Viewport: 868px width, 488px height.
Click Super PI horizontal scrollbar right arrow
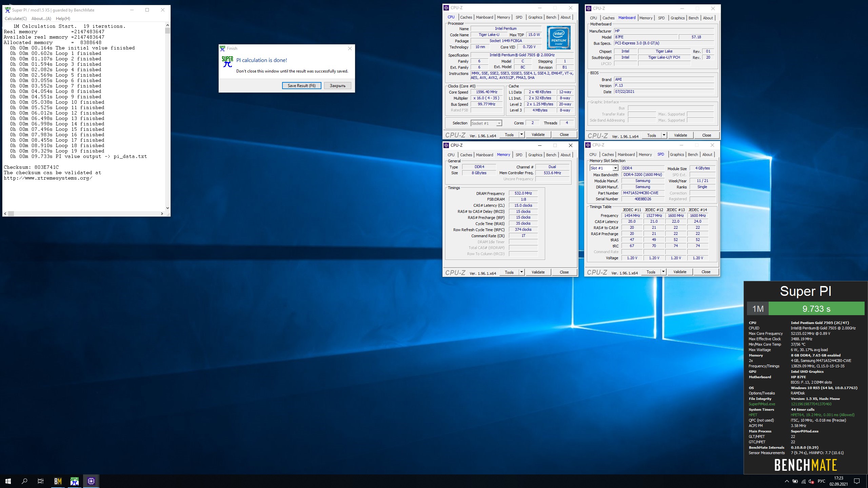[x=162, y=213]
